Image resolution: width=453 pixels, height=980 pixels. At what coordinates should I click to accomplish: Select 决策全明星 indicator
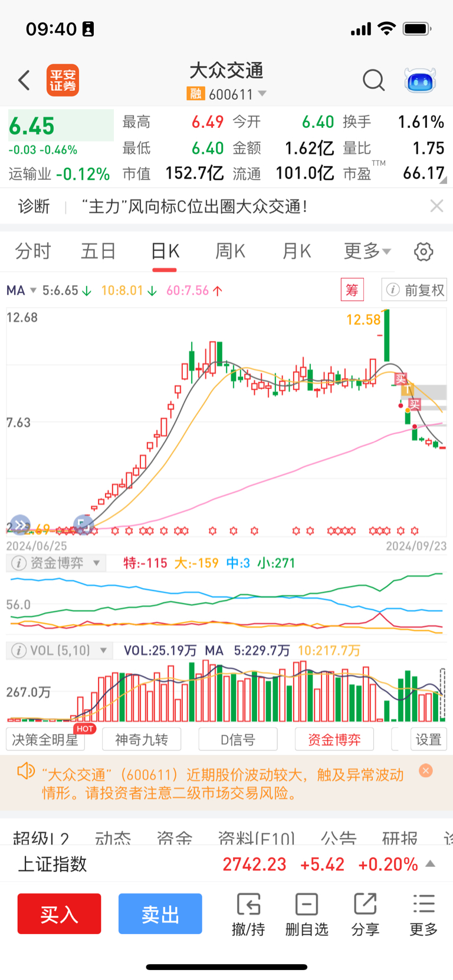pos(45,739)
